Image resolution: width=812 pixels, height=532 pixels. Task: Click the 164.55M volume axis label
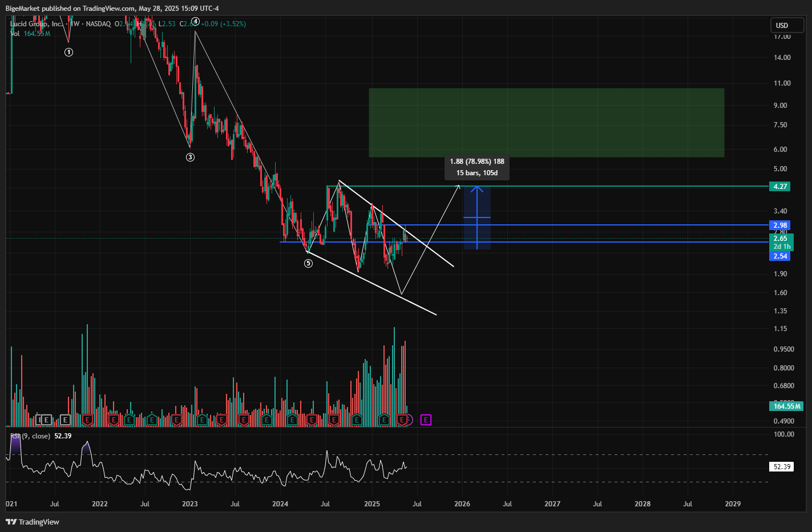click(x=786, y=406)
